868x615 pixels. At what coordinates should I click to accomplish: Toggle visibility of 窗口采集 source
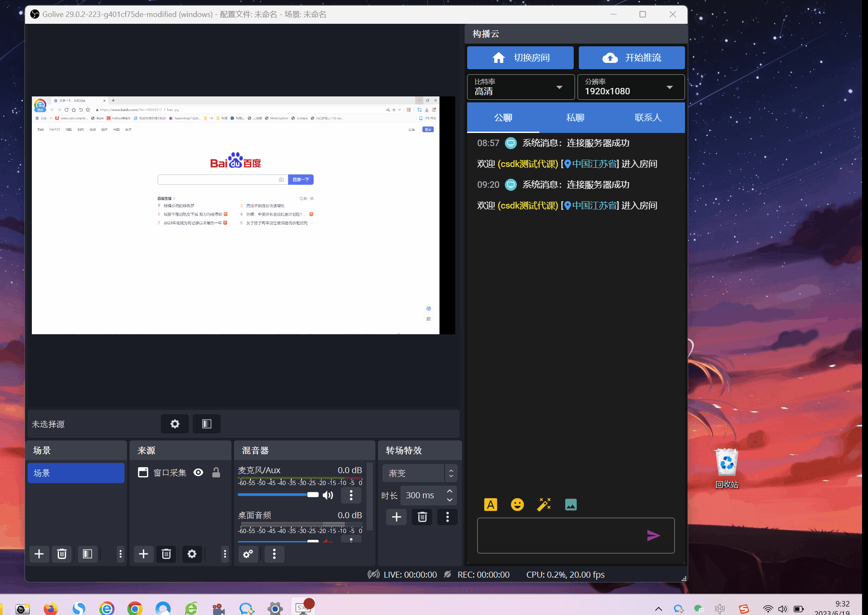tap(198, 472)
